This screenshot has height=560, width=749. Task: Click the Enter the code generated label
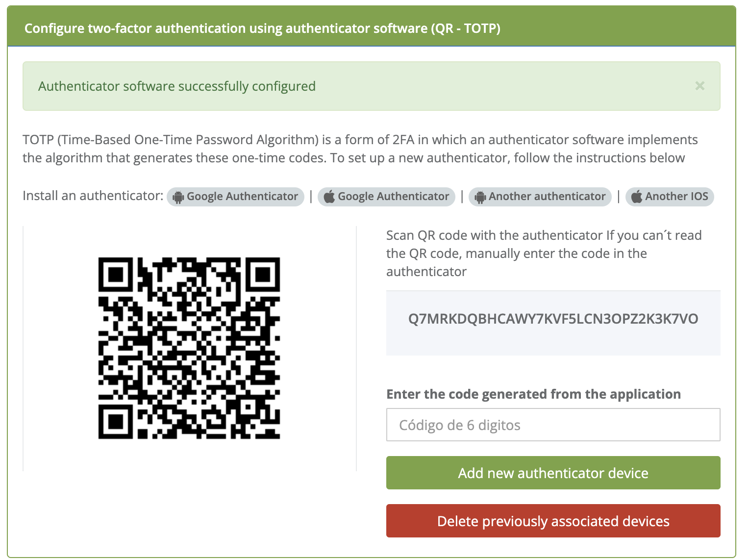click(533, 394)
